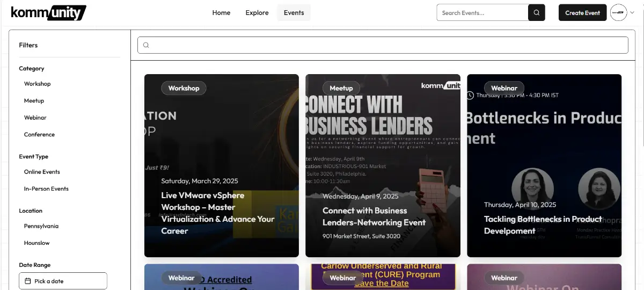Open the Pick a date selector

point(63,281)
